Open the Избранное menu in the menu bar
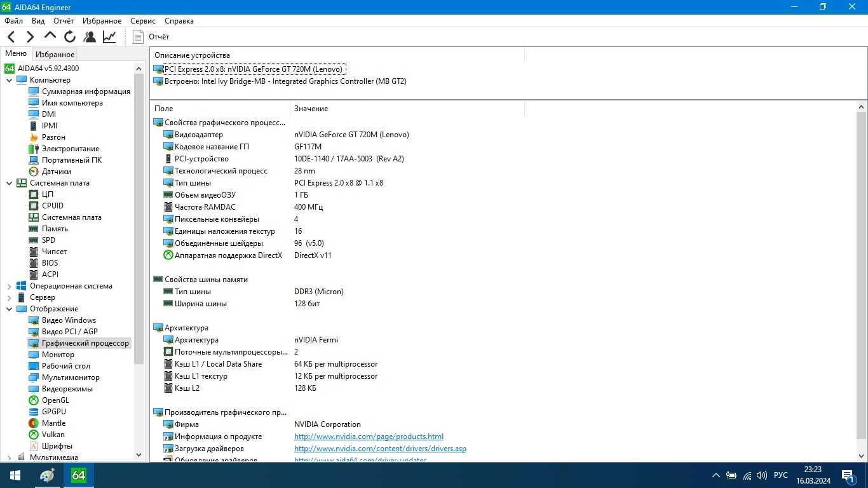Image resolution: width=868 pixels, height=488 pixels. [x=102, y=21]
